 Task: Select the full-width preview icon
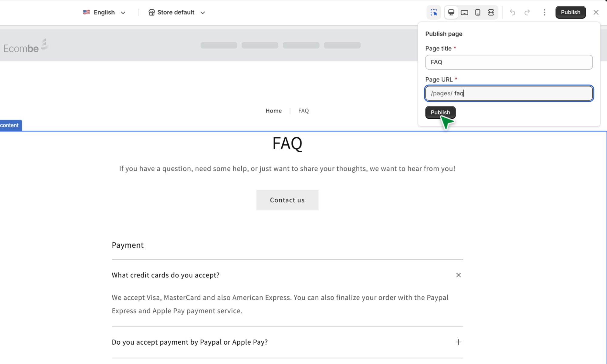[491, 12]
